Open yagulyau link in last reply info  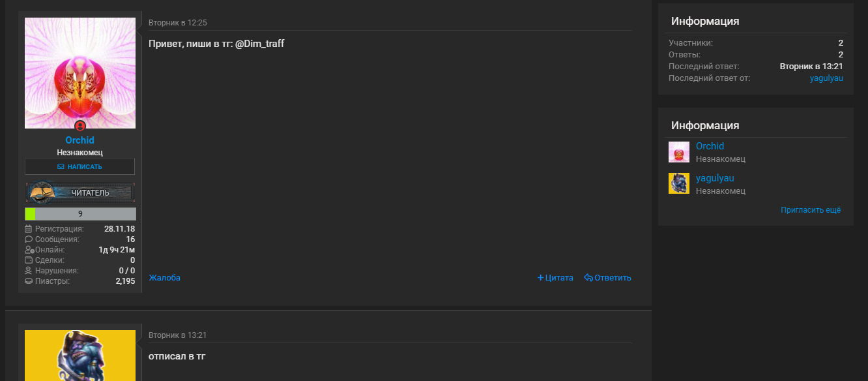826,78
